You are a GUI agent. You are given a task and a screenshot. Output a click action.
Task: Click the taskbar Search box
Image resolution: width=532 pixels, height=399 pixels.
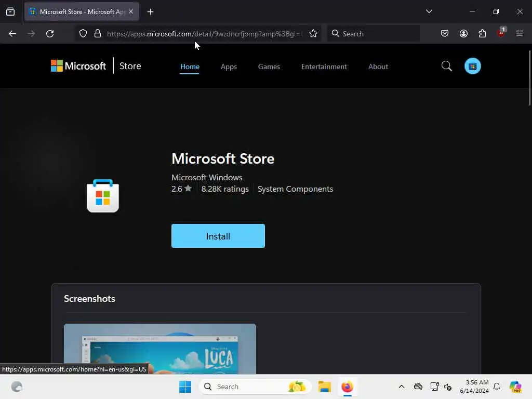pos(255,387)
